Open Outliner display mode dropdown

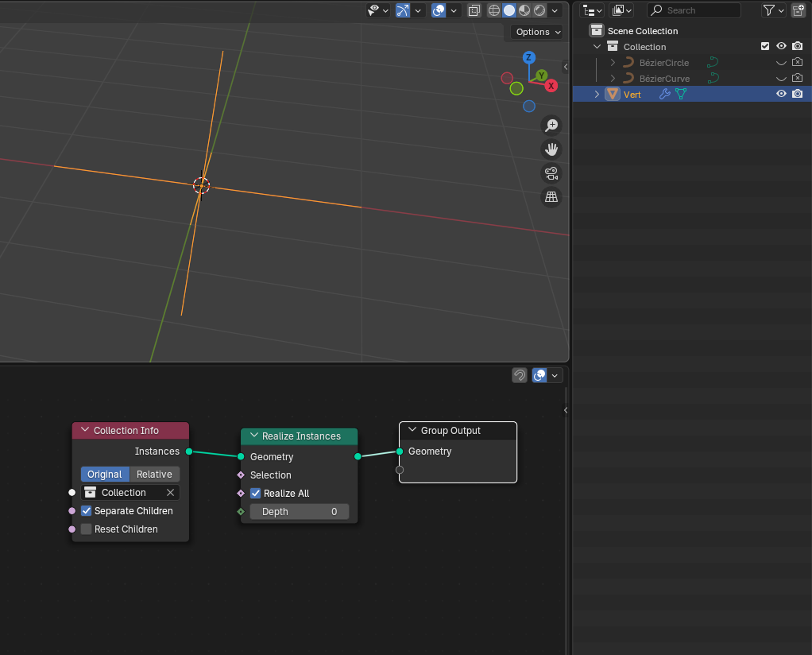tap(621, 10)
